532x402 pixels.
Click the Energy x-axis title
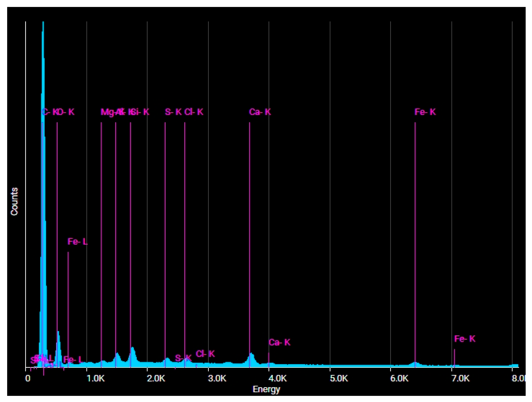(x=266, y=389)
